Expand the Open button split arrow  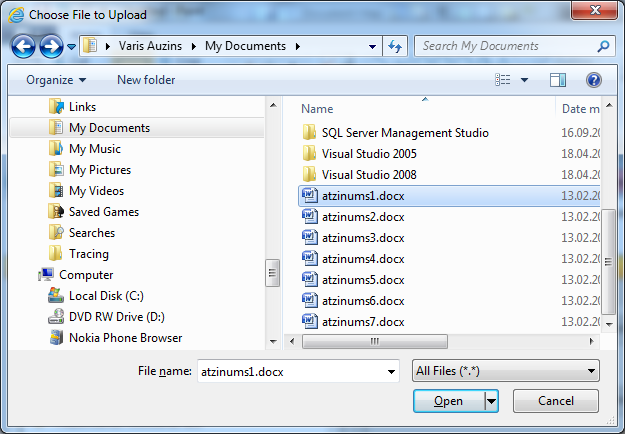click(491, 401)
